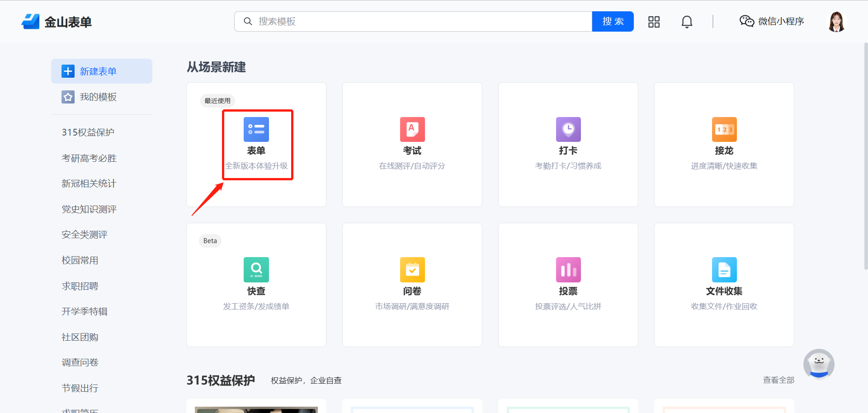The image size is (868, 413).
Task: Focus the 搜索模板 input field
Action: [x=413, y=21]
